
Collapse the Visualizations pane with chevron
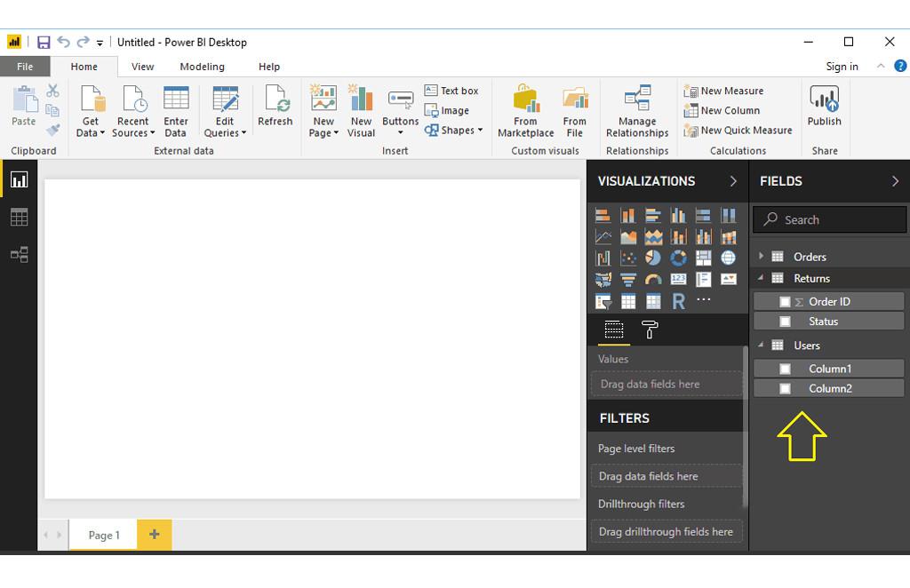[733, 181]
